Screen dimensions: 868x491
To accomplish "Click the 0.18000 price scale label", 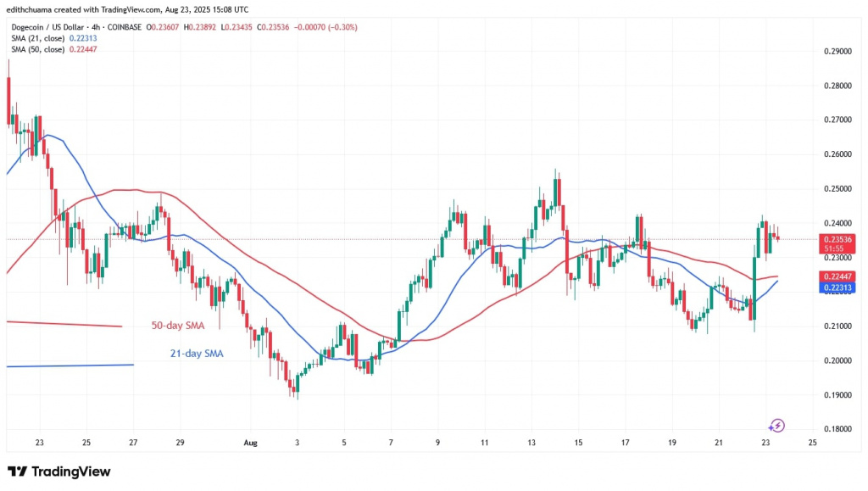I will click(837, 430).
